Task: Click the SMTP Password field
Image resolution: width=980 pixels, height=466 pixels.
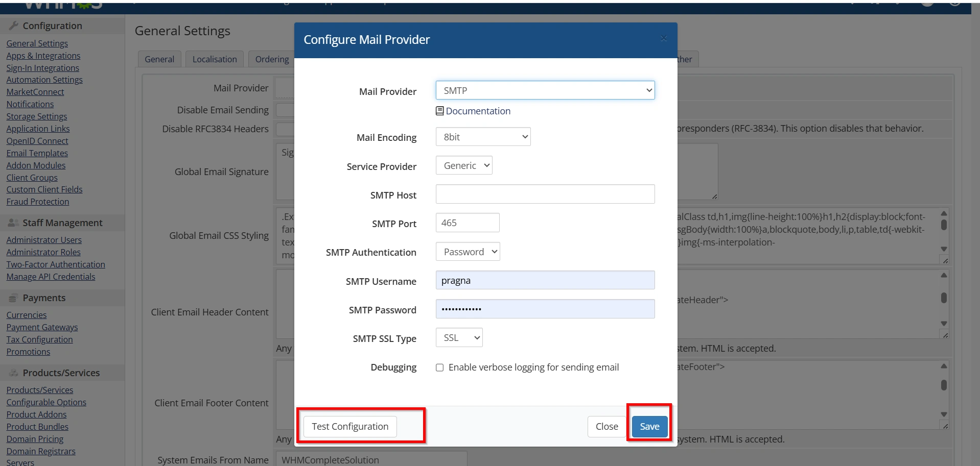Action: coord(545,309)
